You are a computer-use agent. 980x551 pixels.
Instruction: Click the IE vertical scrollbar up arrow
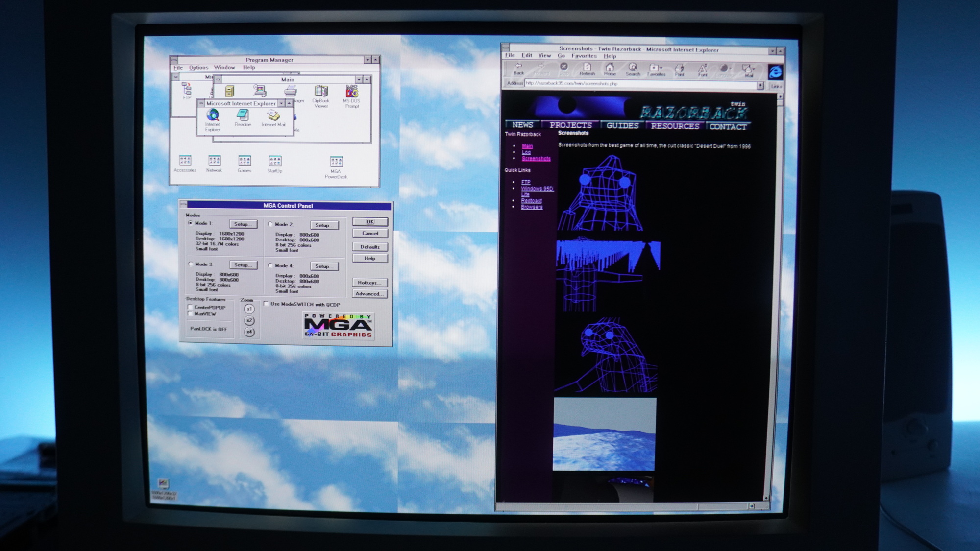[780, 96]
